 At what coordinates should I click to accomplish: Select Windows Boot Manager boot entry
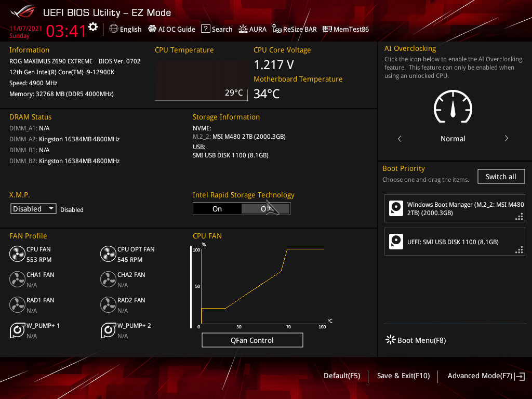[x=455, y=208]
